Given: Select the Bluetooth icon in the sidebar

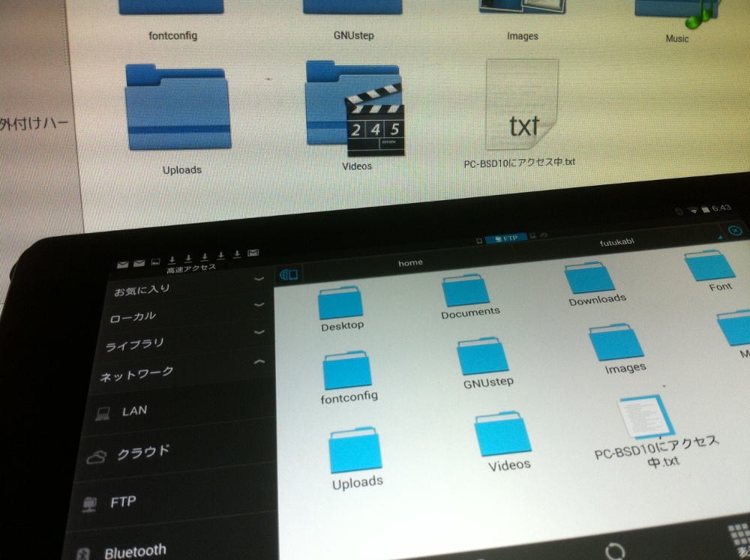Looking at the screenshot, I should (82, 554).
